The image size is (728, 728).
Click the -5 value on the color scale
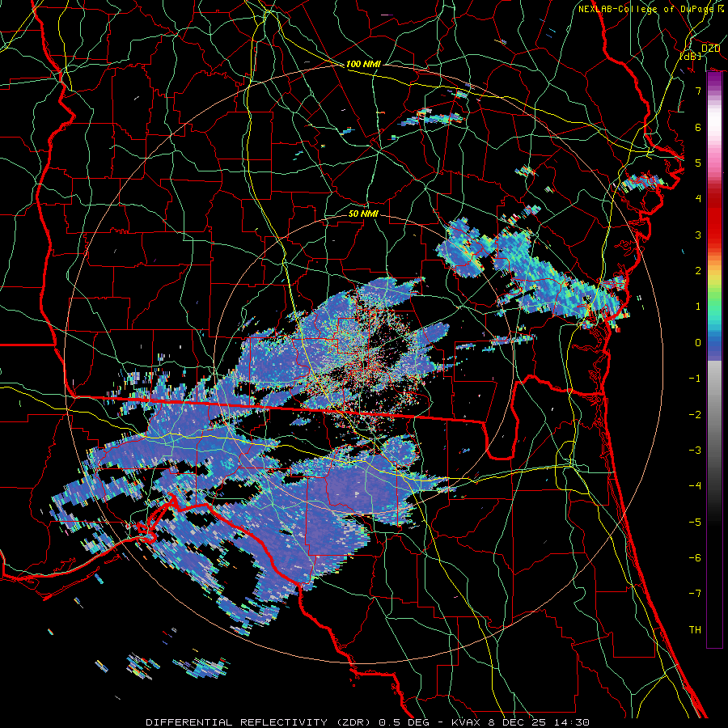(x=695, y=523)
